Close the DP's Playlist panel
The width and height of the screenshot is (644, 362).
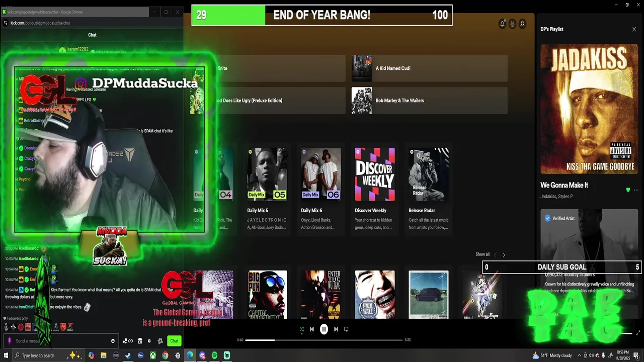[634, 29]
